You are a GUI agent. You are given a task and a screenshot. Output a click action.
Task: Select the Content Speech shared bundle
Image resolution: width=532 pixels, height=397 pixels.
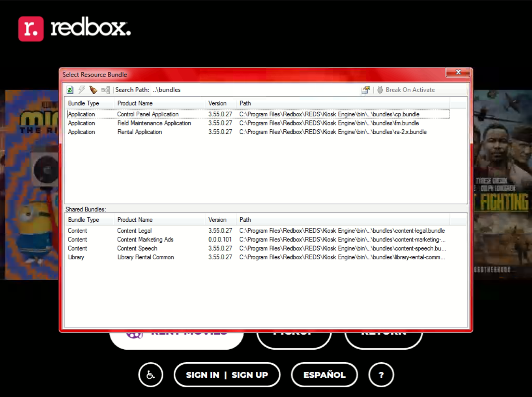(x=258, y=248)
